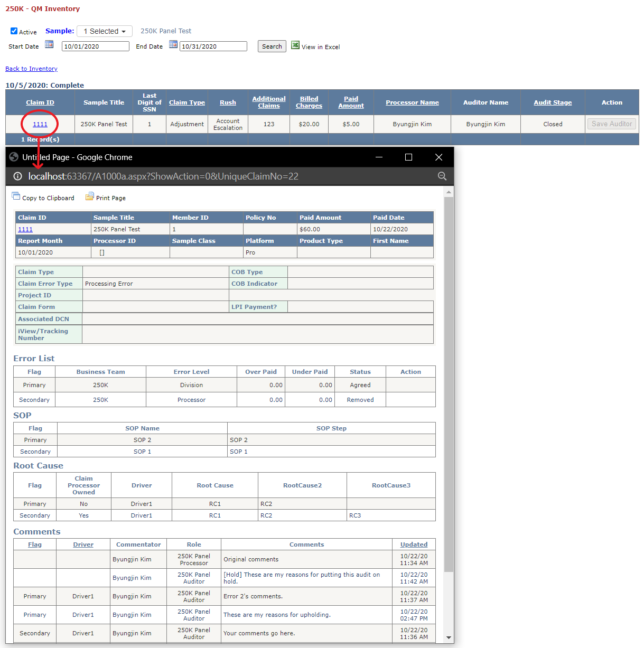
Task: Sort the inventory table by Claim ID header
Action: tap(40, 102)
